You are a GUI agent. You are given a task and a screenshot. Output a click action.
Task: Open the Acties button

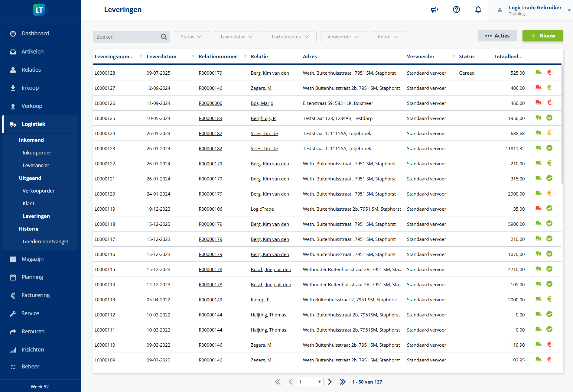click(x=497, y=35)
